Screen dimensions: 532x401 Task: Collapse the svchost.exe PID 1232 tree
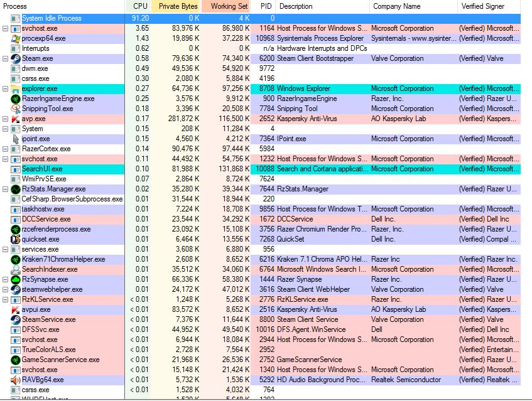point(5,159)
